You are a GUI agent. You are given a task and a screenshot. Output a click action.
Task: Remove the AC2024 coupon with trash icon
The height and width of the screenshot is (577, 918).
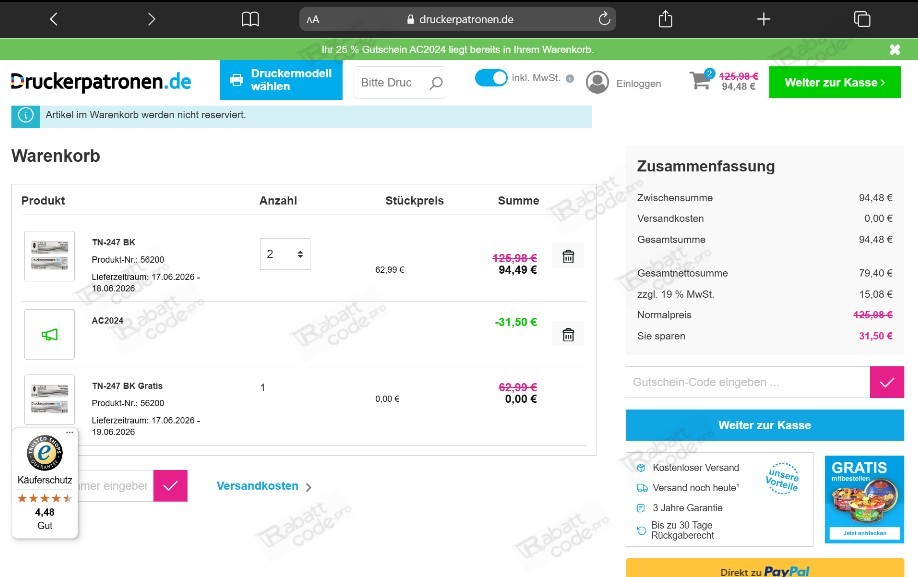pos(568,335)
